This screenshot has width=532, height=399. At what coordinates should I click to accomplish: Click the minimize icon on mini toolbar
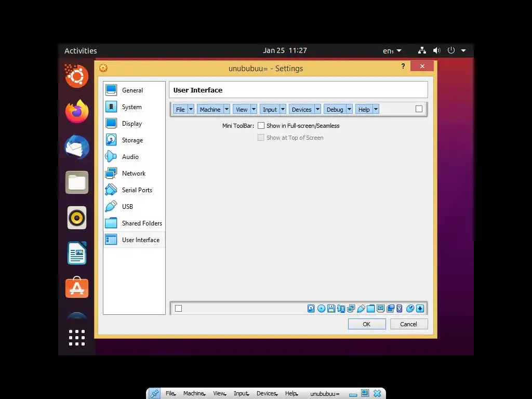[x=353, y=395]
